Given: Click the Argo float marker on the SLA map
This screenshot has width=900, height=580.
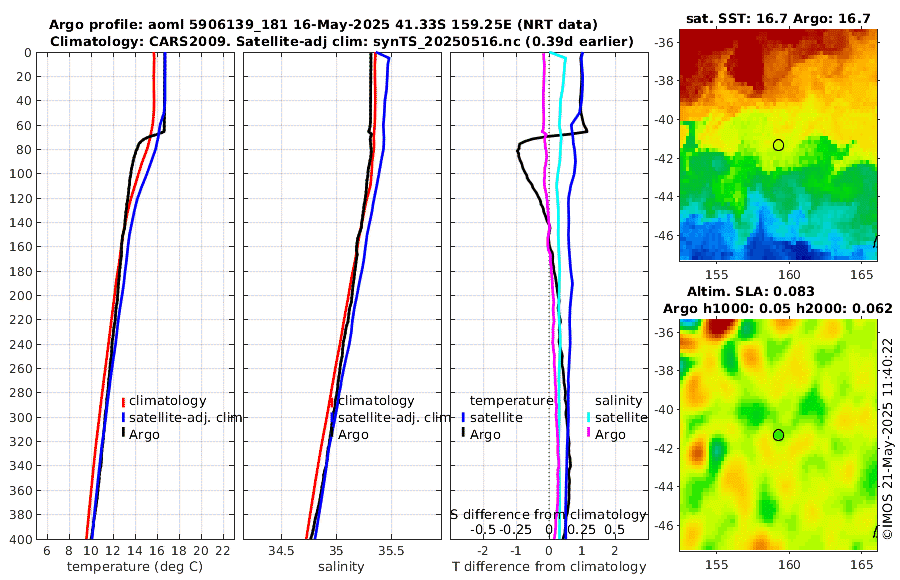Looking at the screenshot, I should tap(778, 435).
